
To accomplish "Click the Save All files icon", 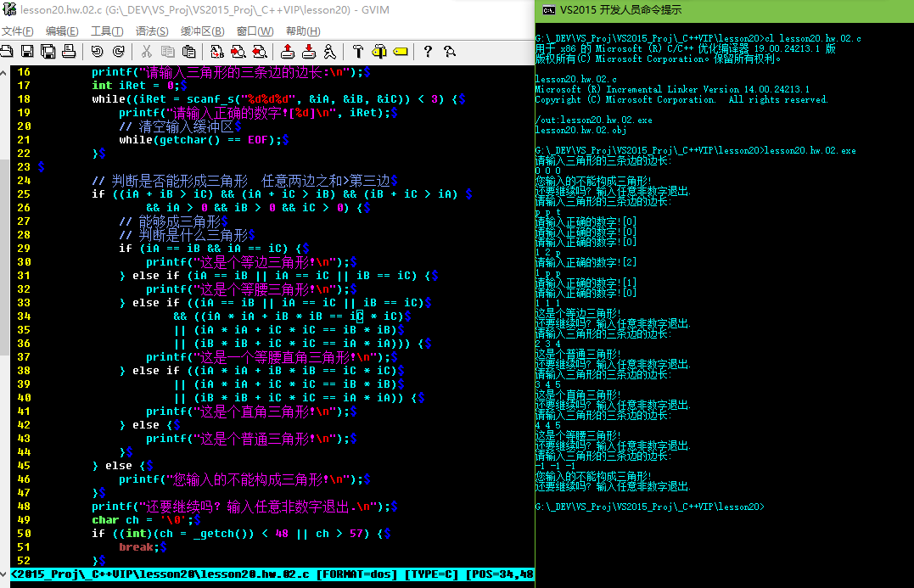I will point(48,52).
